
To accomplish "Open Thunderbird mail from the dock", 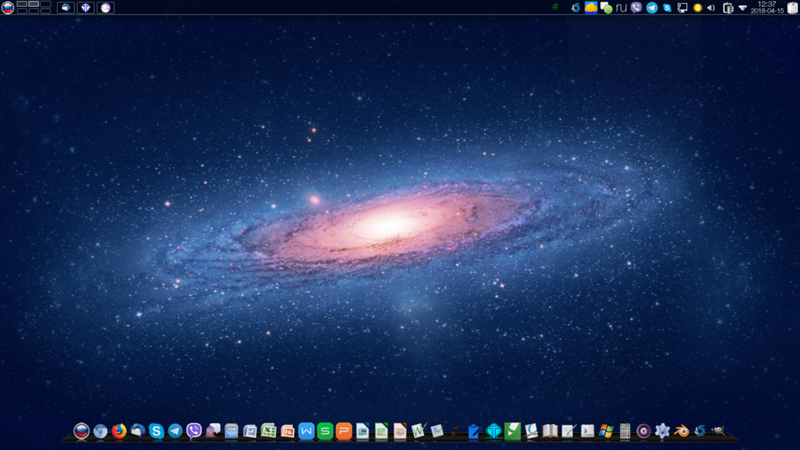I will tap(138, 431).
